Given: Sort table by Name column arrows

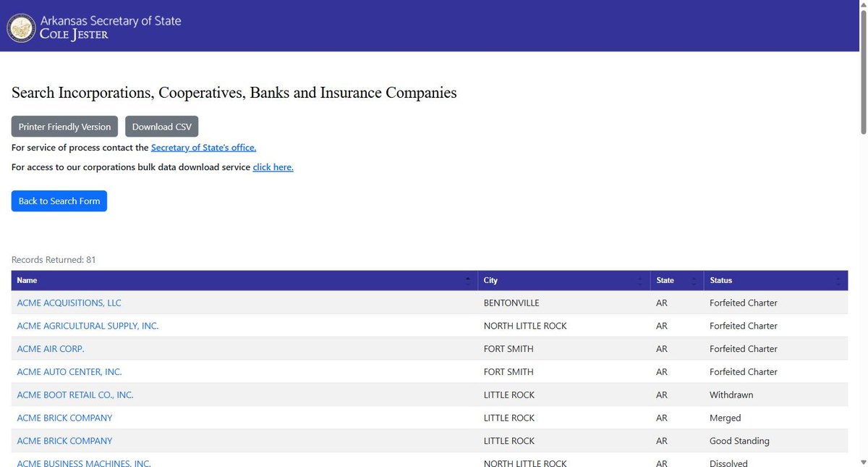Looking at the screenshot, I should pos(469,281).
